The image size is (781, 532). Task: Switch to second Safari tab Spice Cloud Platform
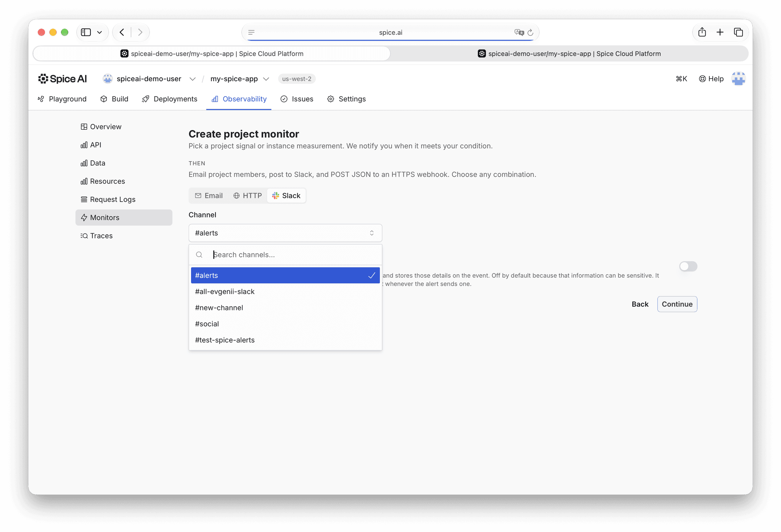[x=569, y=54]
